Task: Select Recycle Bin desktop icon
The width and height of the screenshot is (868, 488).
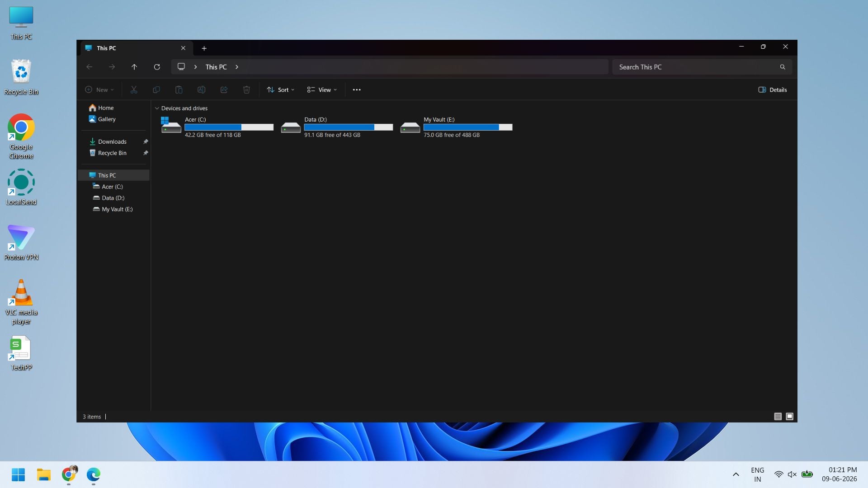Action: (21, 77)
